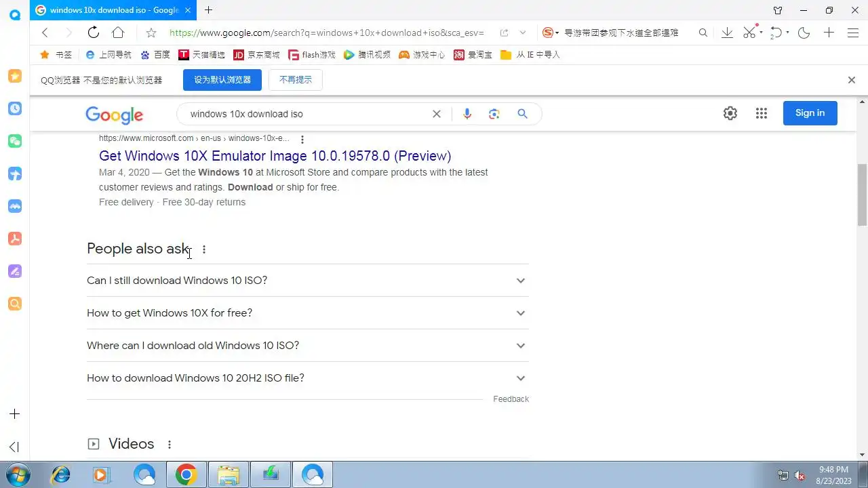Add a sidebar app with the plus icon
Viewport: 868px width, 488px height.
click(x=15, y=414)
